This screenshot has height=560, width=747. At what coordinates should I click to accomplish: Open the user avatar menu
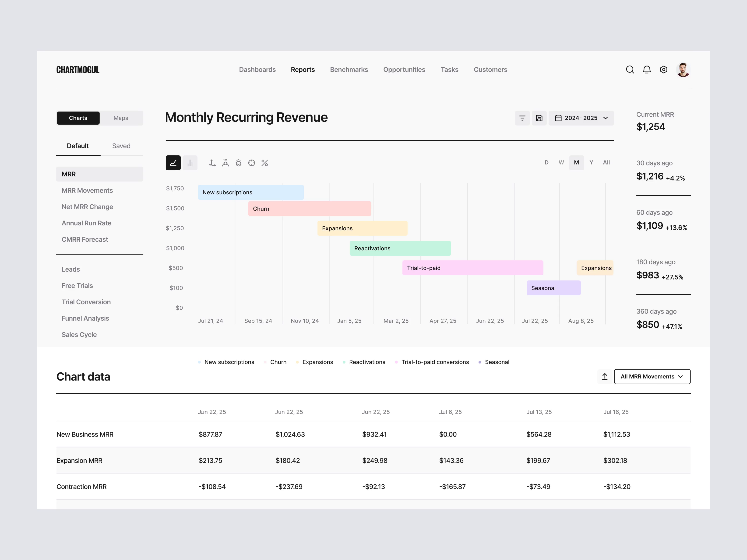pos(683,70)
